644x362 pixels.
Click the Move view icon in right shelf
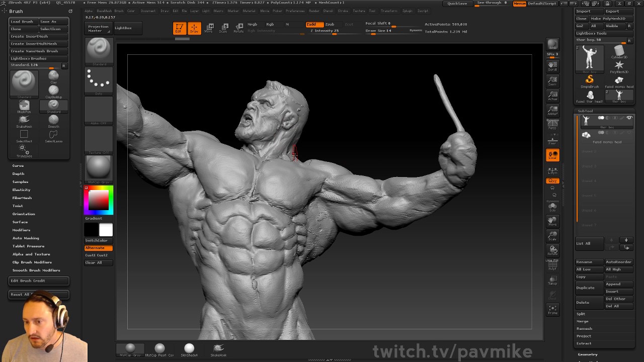(x=552, y=221)
